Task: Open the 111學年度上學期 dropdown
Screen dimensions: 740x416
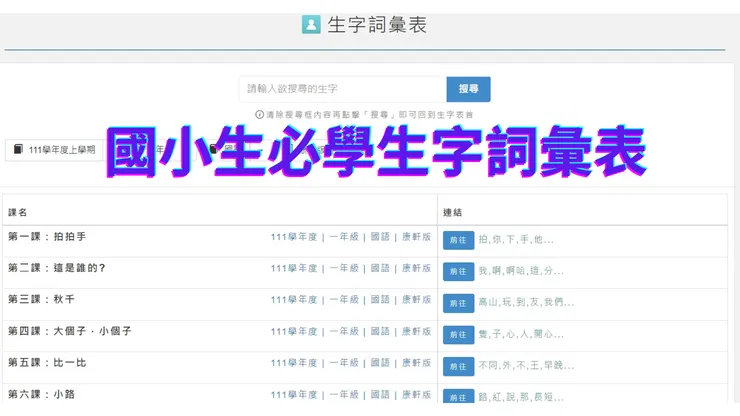Action: pyautogui.click(x=54, y=150)
